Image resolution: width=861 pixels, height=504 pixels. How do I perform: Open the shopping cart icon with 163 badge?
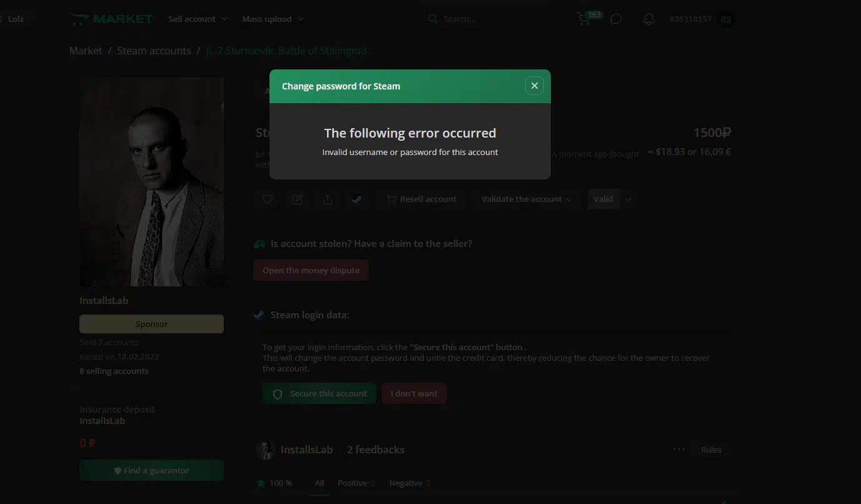[585, 19]
